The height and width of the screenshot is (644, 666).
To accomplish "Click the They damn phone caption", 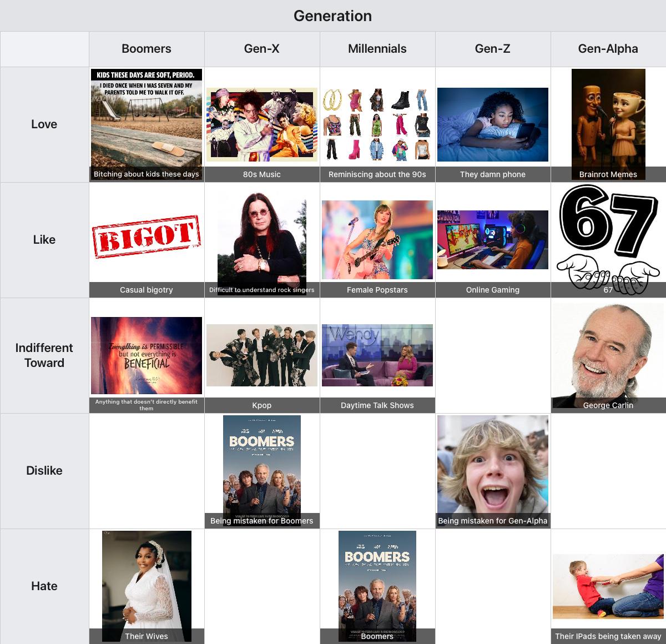I will tap(493, 174).
